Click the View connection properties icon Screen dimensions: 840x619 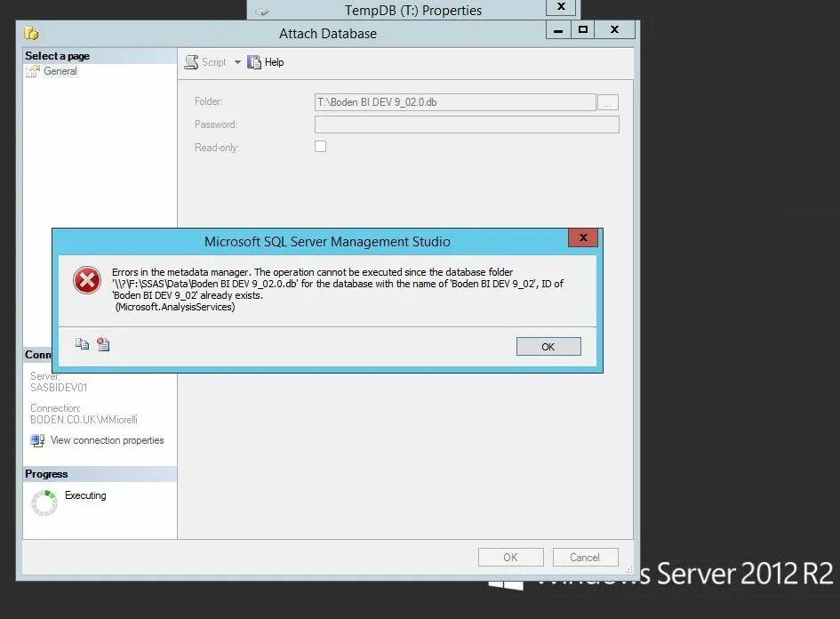click(x=36, y=440)
